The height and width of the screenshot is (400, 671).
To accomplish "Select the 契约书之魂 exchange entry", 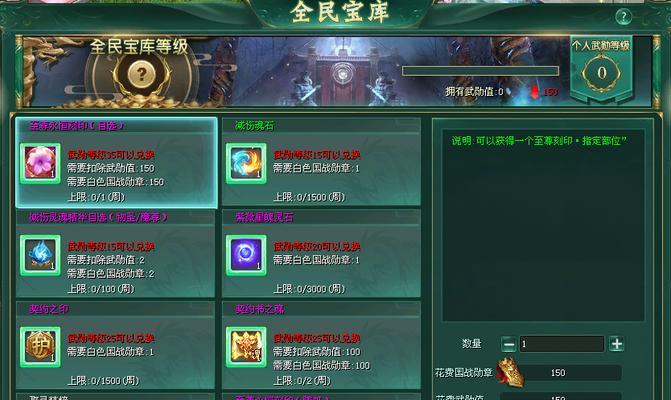I will pos(321,346).
